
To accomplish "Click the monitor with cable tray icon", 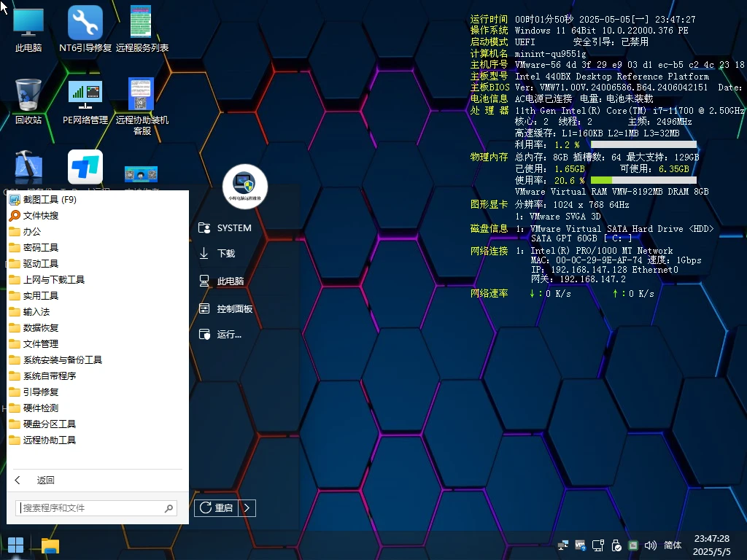I will (598, 545).
